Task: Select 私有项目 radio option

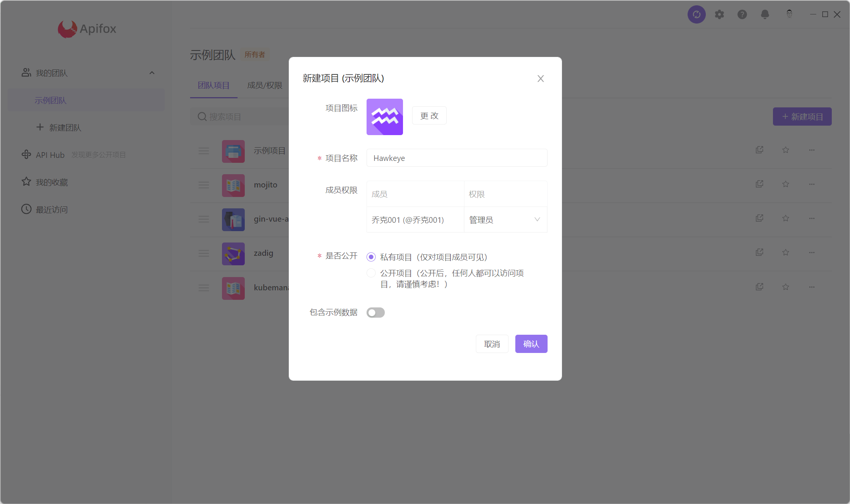Action: (x=371, y=257)
